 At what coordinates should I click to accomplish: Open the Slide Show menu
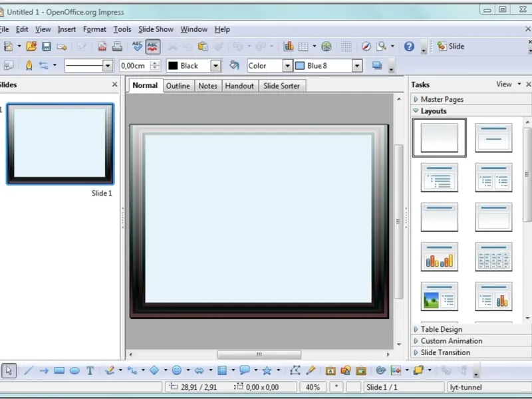pyautogui.click(x=156, y=29)
